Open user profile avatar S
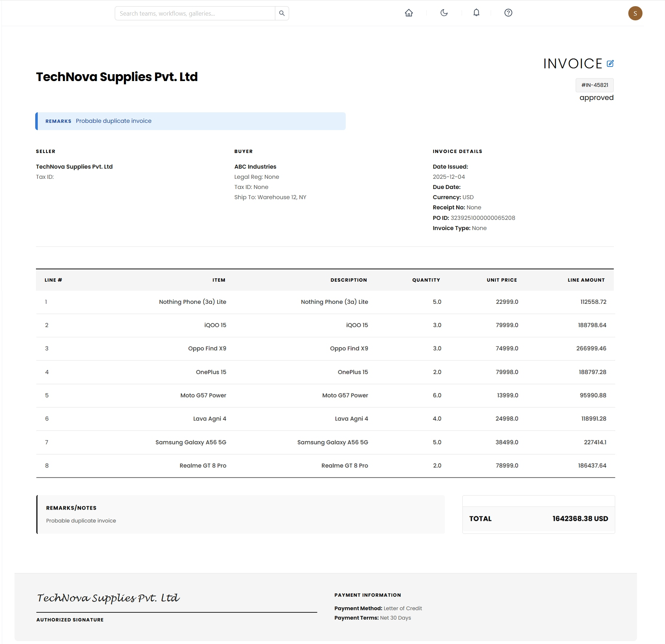The height and width of the screenshot is (644, 665). 635,13
